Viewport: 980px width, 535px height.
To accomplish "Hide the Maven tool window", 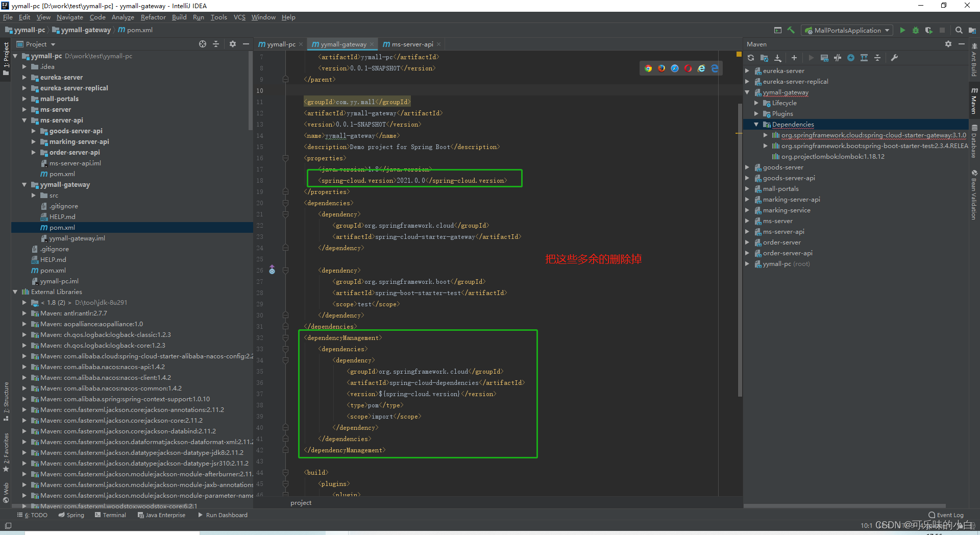I will pyautogui.click(x=962, y=44).
